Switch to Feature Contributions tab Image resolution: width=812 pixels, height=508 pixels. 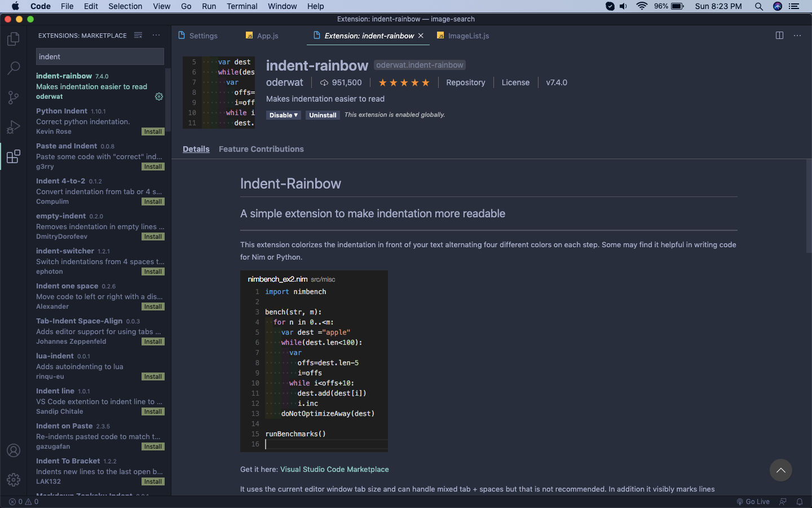click(261, 149)
